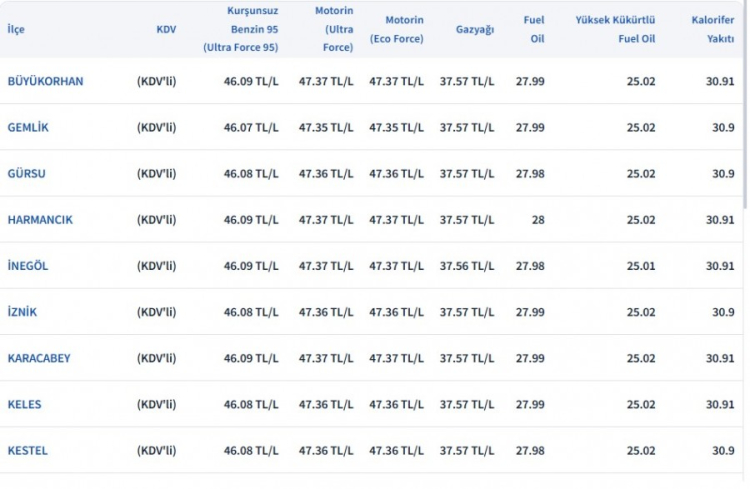The width and height of the screenshot is (750, 489).
Task: Click the Gazyağı price in the İNEGÖL row
Action: 467,266
